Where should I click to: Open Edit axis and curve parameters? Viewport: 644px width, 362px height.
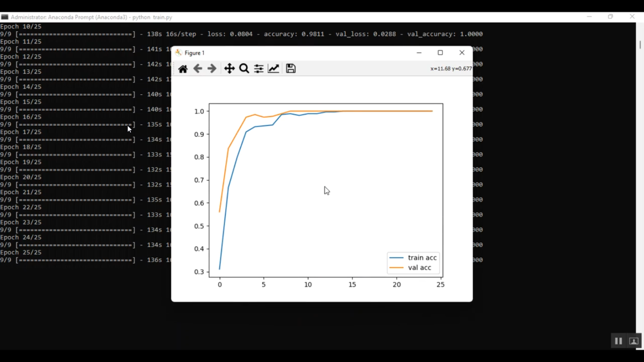pyautogui.click(x=273, y=69)
